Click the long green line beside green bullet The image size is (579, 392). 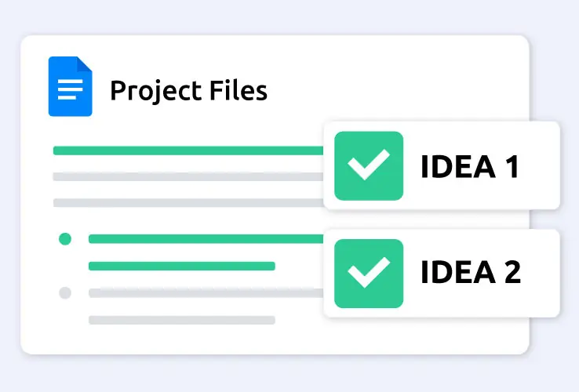coord(206,239)
